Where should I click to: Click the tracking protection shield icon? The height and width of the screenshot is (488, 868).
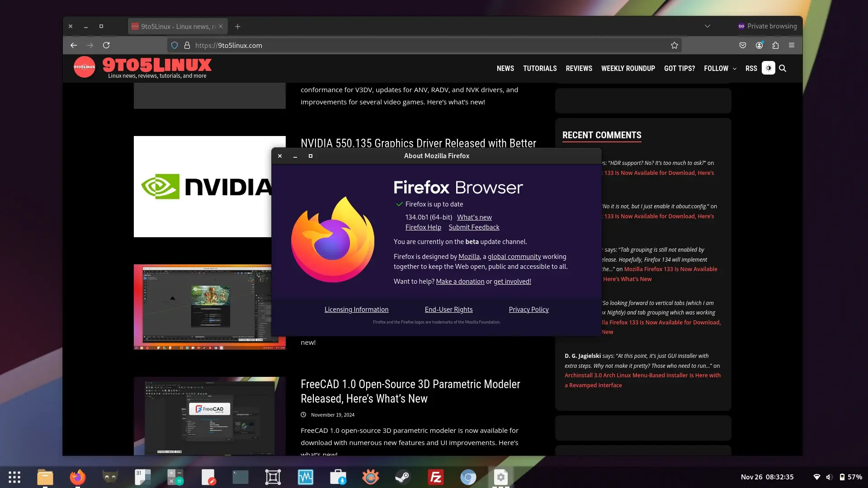[175, 45]
